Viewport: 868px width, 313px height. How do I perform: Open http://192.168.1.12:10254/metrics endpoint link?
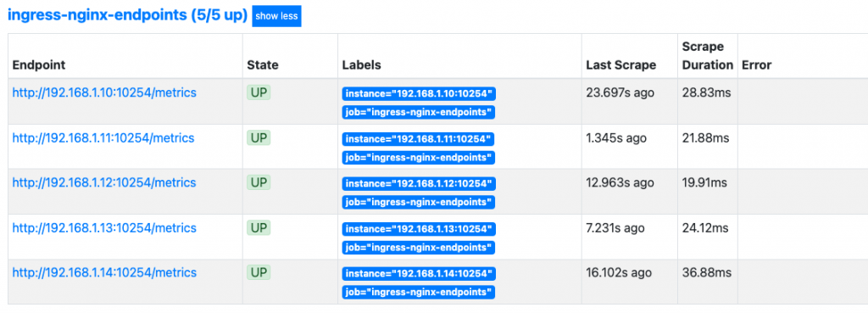104,183
